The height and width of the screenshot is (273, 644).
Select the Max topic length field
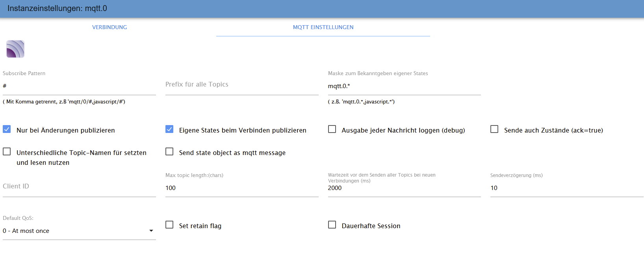coord(242,188)
